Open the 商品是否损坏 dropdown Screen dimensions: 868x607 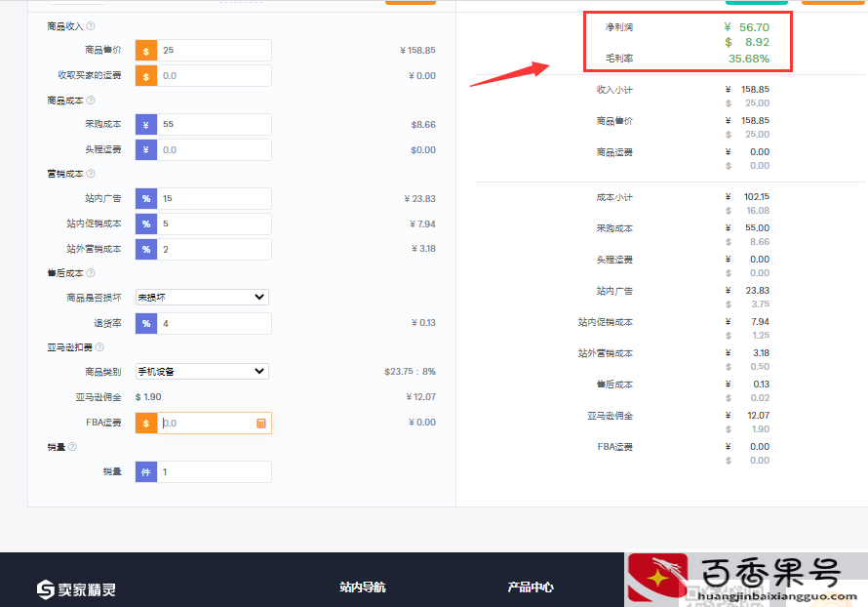202,298
